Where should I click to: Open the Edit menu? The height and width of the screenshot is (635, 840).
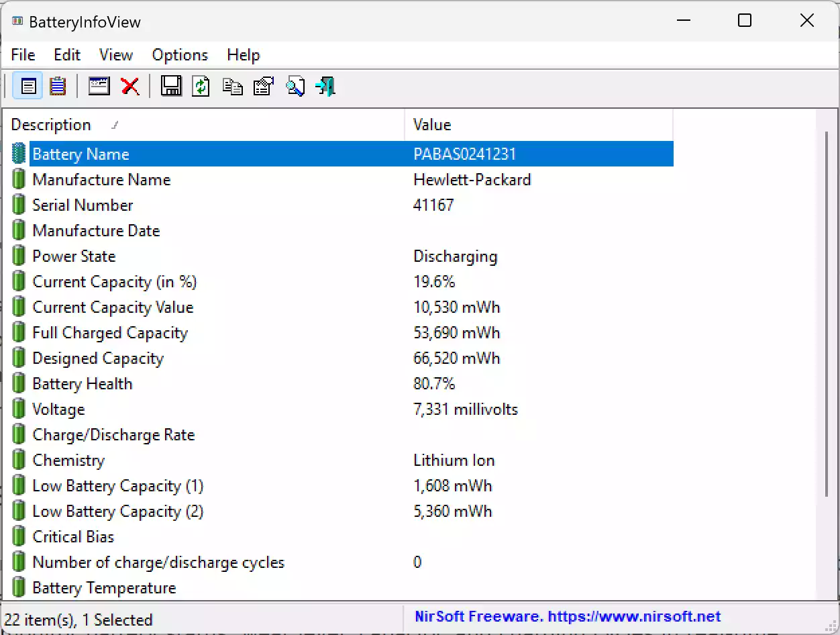coord(66,54)
